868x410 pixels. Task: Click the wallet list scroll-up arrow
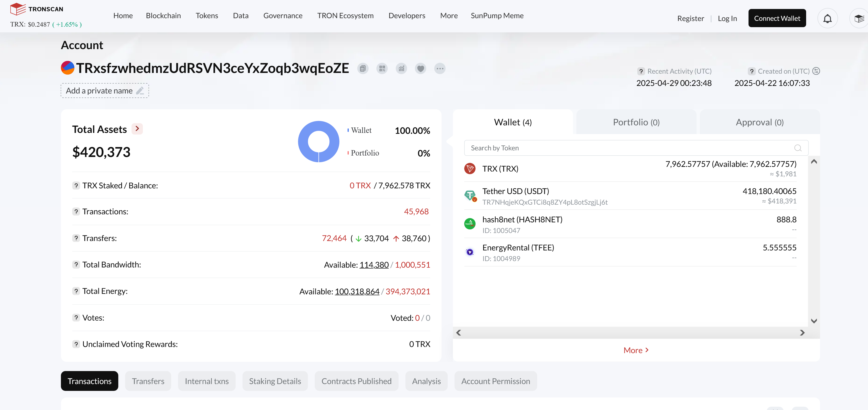(x=814, y=162)
